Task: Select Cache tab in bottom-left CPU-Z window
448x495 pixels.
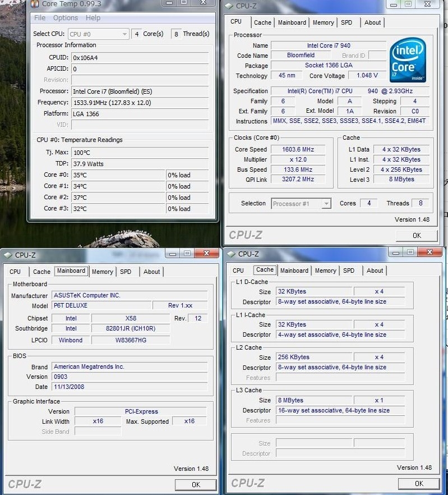Action: tap(41, 272)
